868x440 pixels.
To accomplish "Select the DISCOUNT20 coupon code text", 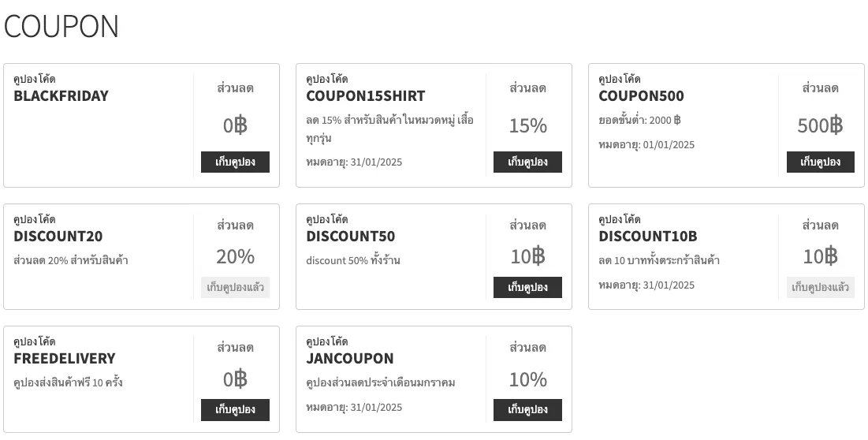I will 58,237.
